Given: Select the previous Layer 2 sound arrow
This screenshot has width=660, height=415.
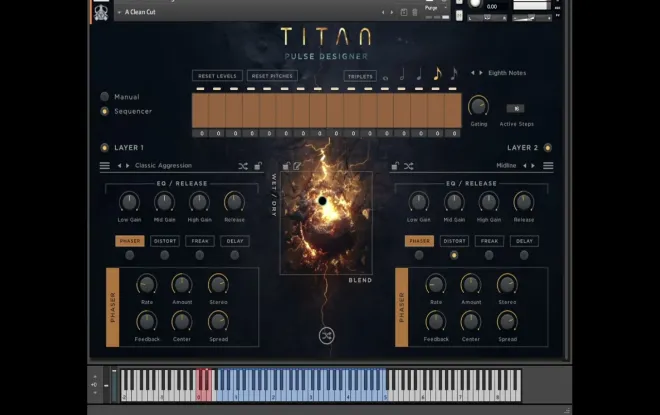Looking at the screenshot, I should coord(524,166).
